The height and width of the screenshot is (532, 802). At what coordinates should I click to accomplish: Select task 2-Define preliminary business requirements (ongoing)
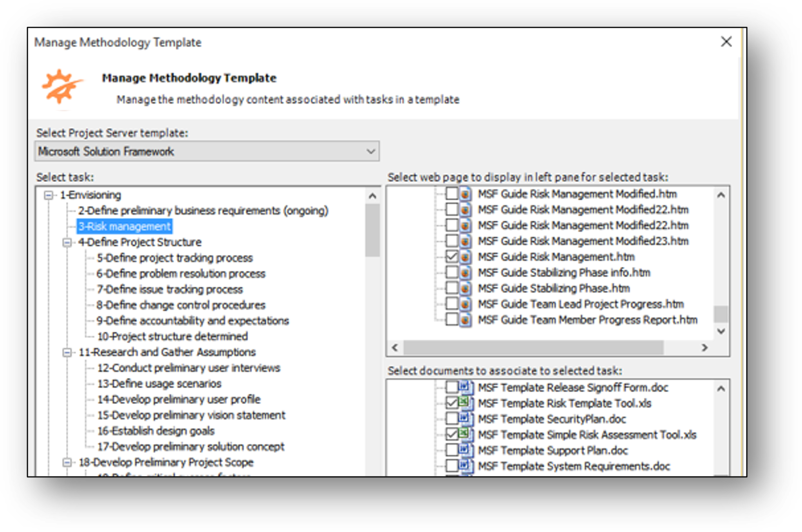pos(203,211)
